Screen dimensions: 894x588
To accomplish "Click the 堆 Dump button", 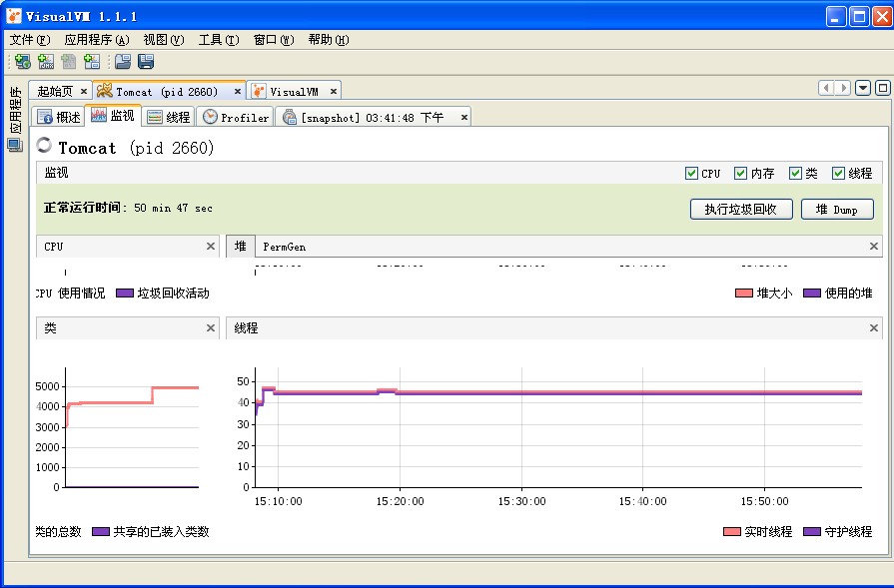I will tap(837, 209).
